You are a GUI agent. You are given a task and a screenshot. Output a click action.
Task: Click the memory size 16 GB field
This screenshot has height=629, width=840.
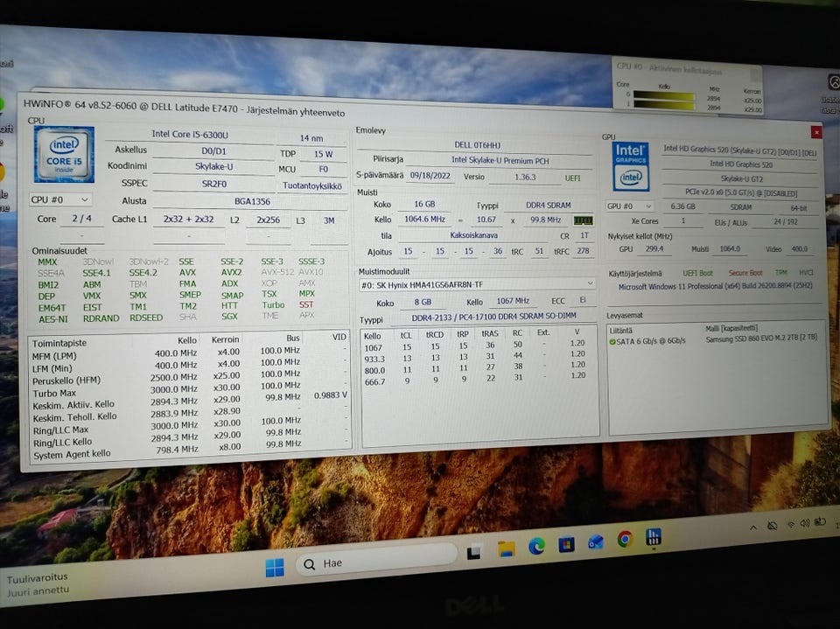click(424, 204)
